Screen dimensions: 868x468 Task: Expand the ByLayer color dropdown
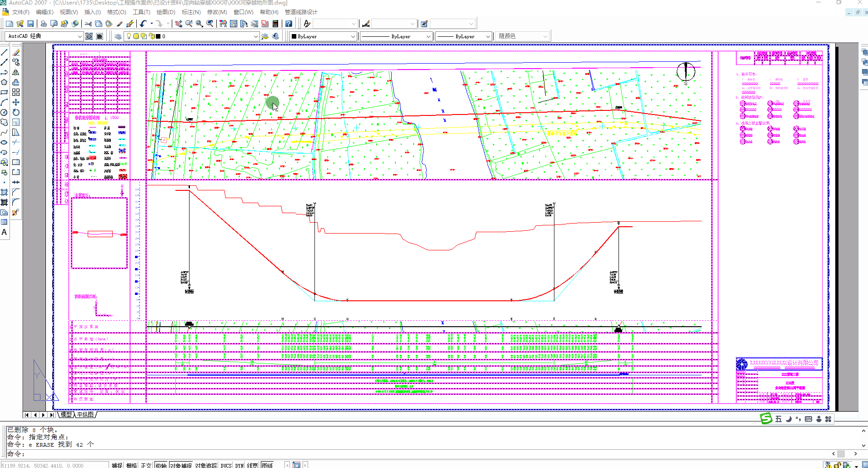pyautogui.click(x=353, y=36)
